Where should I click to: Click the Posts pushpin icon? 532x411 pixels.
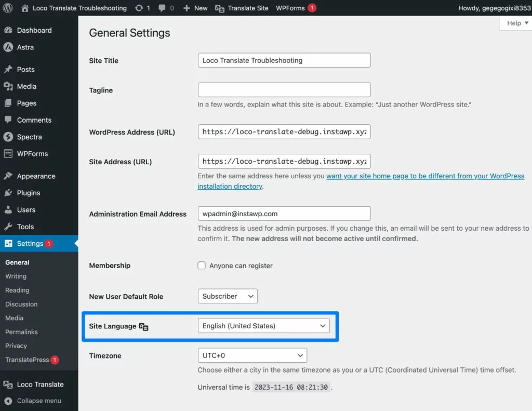coord(8,69)
